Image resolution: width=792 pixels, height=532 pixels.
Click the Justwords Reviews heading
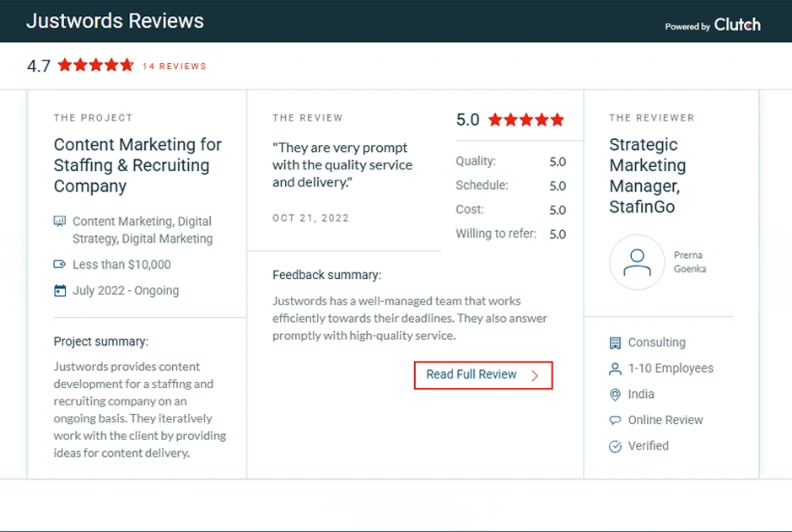tap(116, 21)
